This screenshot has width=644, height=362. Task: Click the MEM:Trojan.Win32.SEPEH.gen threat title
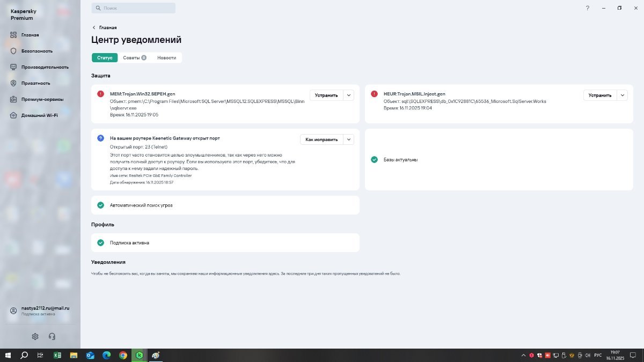pos(143,93)
